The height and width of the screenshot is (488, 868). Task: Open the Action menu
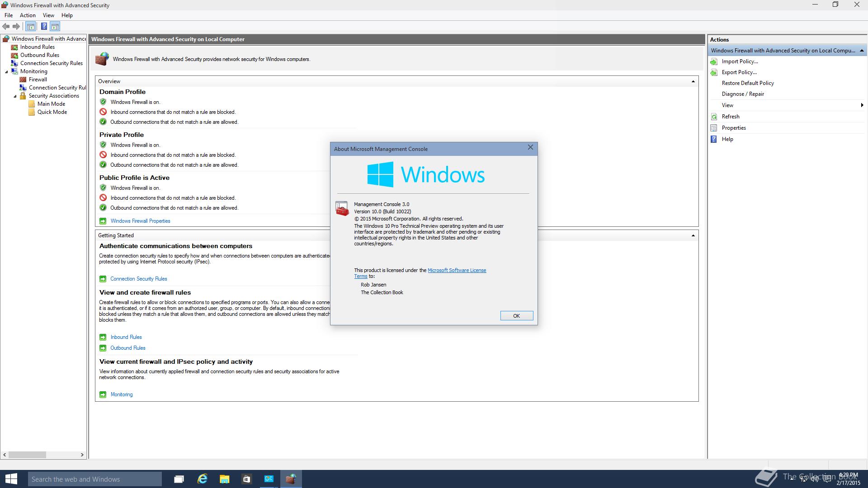[x=28, y=15]
